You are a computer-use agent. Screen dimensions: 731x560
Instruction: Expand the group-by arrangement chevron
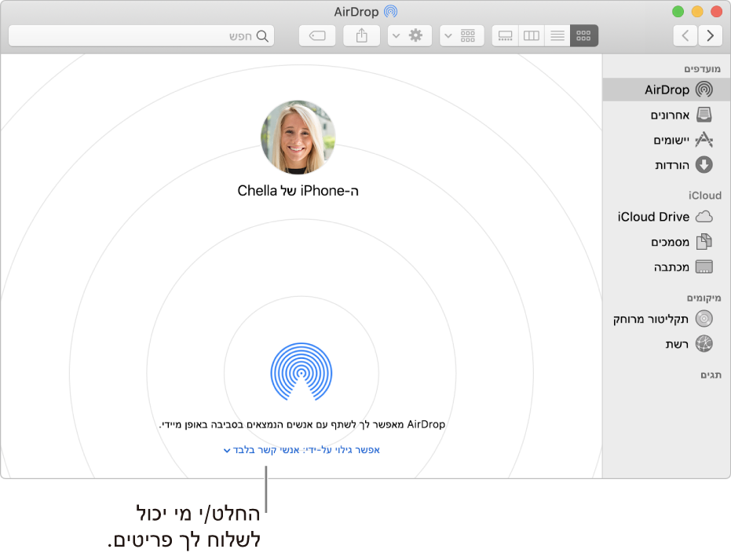(x=448, y=35)
